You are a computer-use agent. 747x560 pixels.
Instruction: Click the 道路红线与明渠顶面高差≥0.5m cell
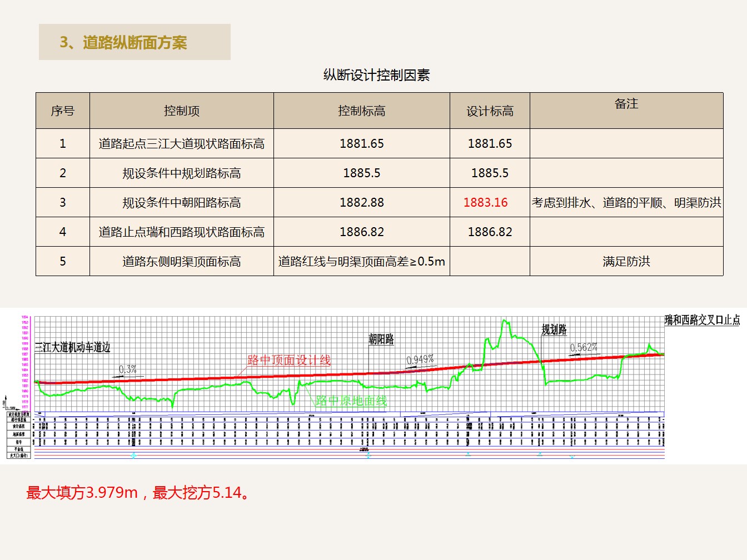point(361,262)
